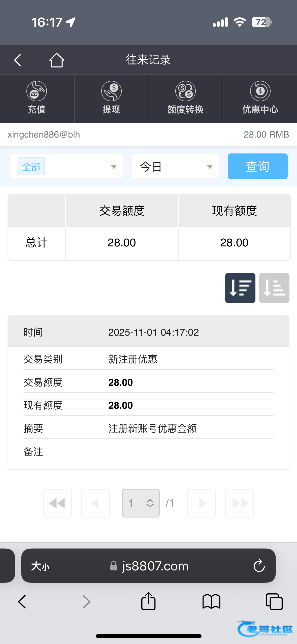The image size is (297, 644).
Task: Expand the 全部 transaction type dropdown
Action: pos(67,167)
